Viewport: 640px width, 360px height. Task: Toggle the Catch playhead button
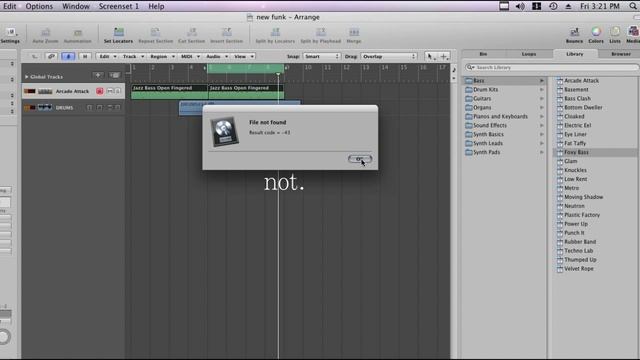click(68, 56)
